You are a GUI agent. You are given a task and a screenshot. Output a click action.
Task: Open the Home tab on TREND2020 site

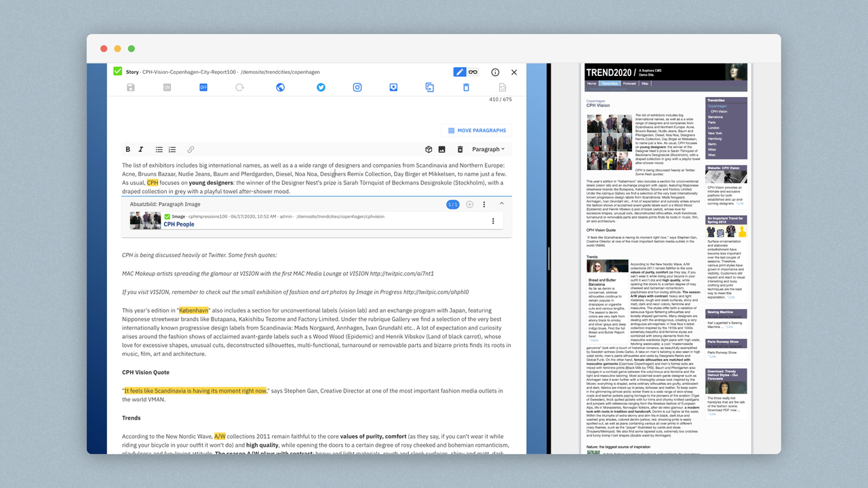coord(592,83)
